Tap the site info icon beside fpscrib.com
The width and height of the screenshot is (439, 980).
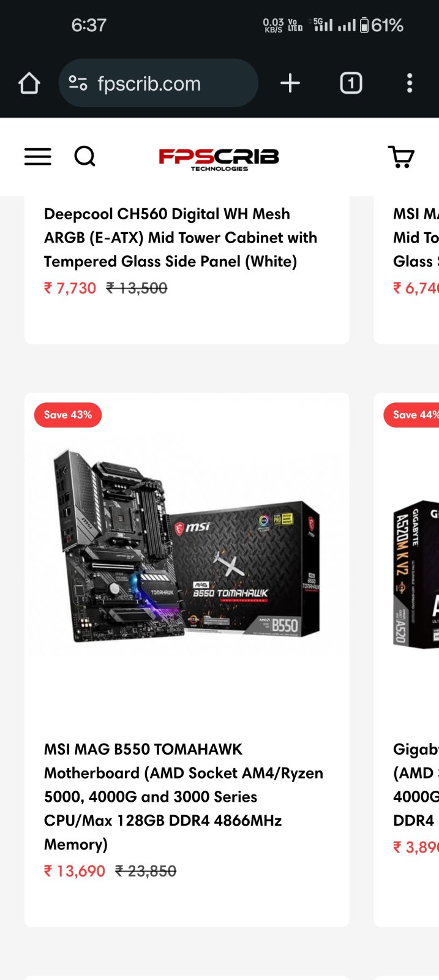[78, 83]
